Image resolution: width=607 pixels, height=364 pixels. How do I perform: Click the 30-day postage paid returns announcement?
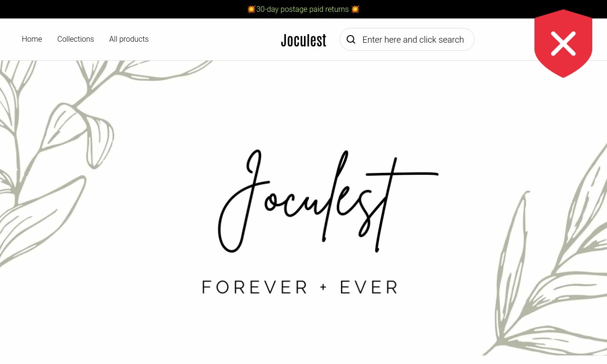coord(303,9)
